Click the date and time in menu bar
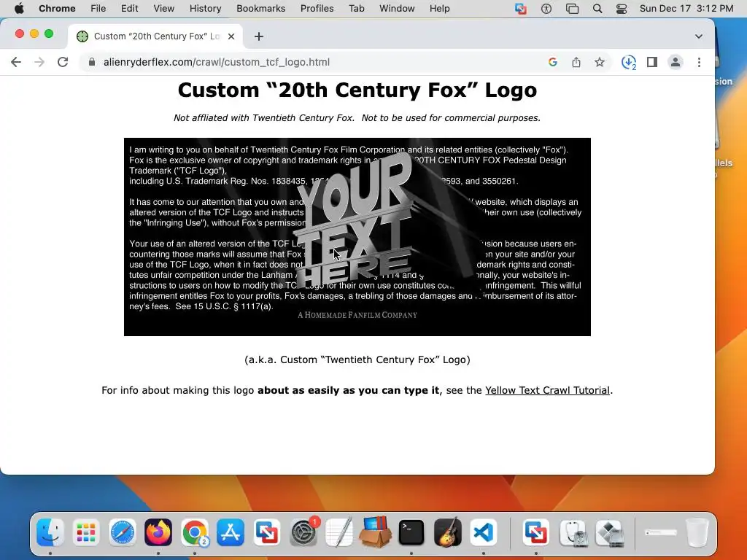This screenshot has height=560, width=747. pos(686,8)
